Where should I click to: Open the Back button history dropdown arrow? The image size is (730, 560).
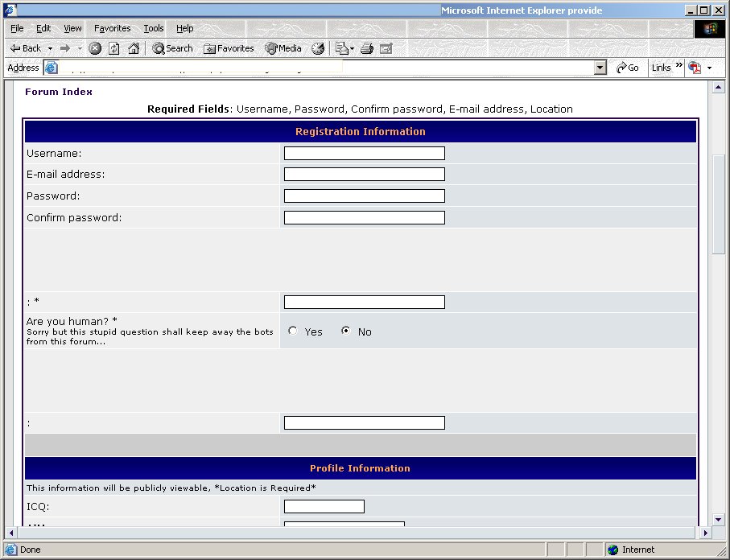tap(50, 48)
